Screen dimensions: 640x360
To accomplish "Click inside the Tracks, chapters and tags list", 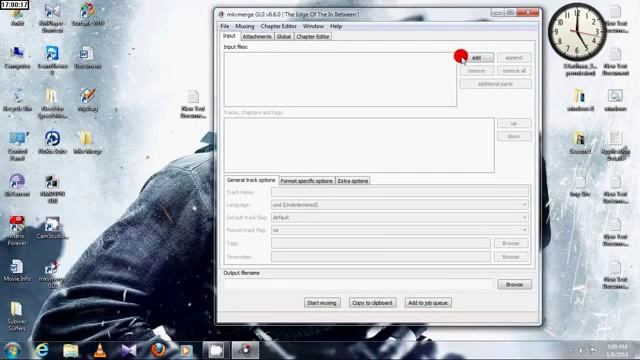I will pos(359,145).
